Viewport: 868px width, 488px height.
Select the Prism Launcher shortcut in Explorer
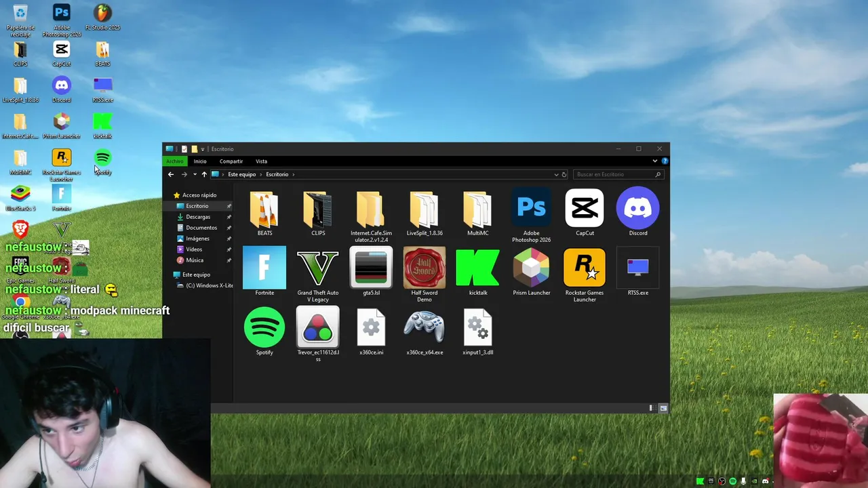pos(531,272)
